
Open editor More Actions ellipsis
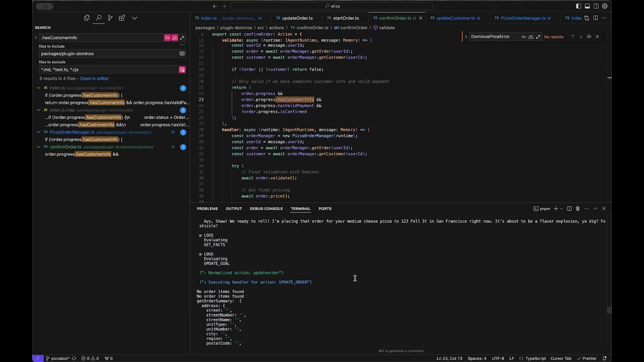[x=604, y=18]
